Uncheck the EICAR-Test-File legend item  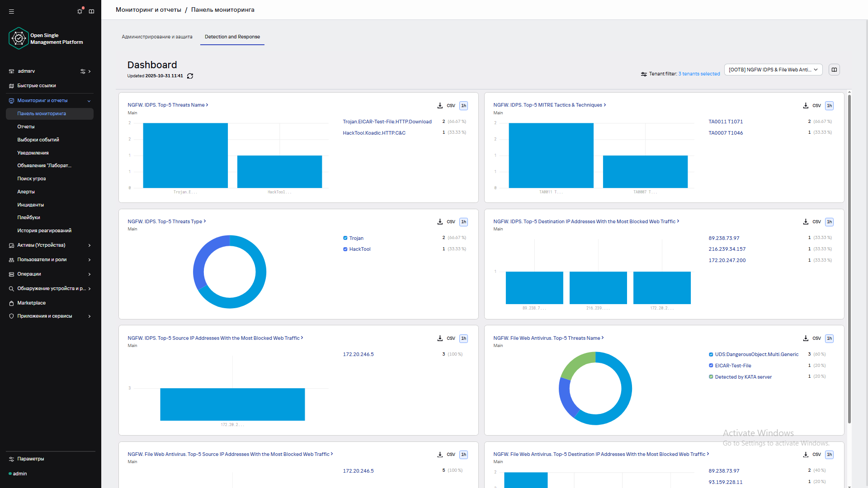click(711, 366)
